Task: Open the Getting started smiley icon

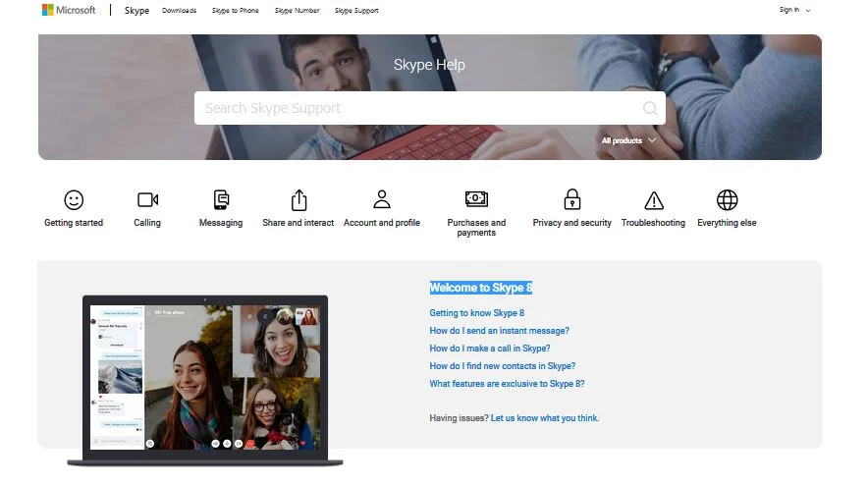Action: coord(74,200)
